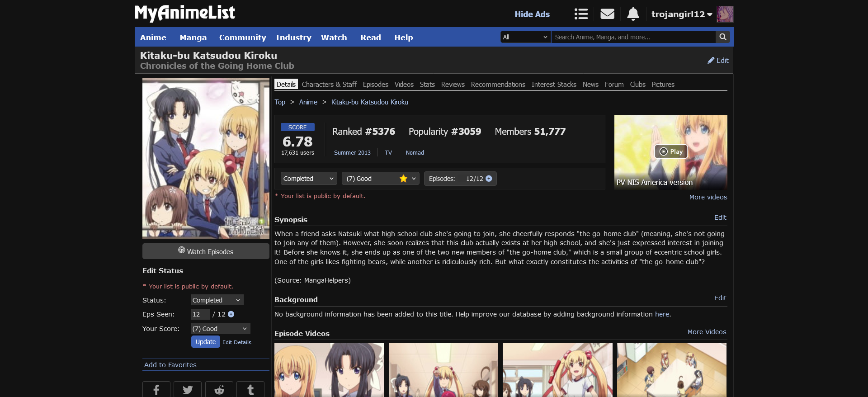The image size is (868, 397).
Task: Click the Add to Favorites link
Action: [x=170, y=365]
